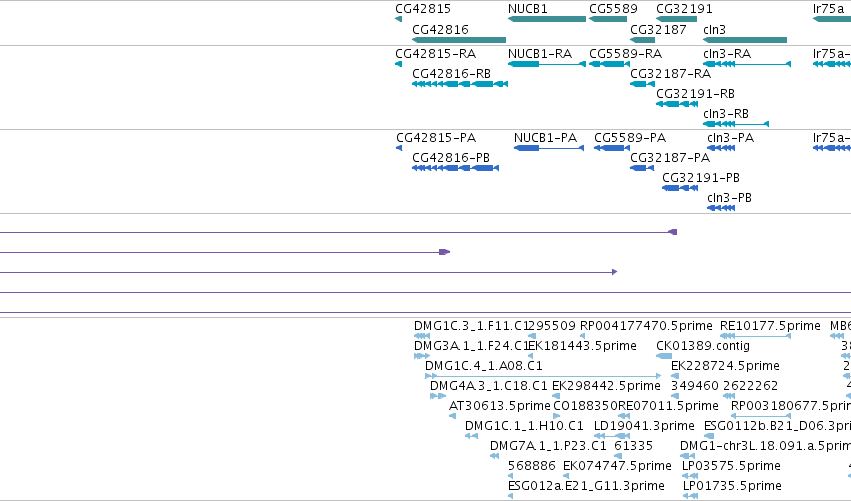This screenshot has width=851, height=501.
Task: Click the CG42815 gene label
Action: point(423,9)
